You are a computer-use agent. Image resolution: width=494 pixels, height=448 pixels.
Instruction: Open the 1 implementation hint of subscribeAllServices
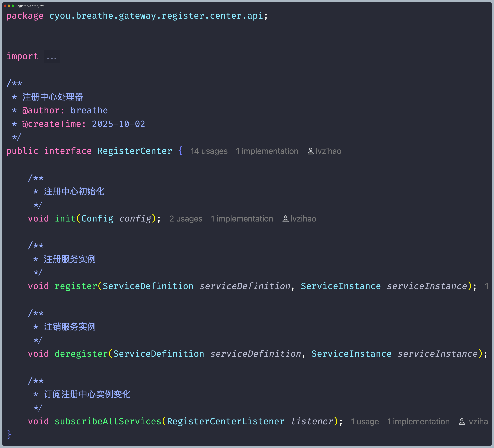coord(418,422)
